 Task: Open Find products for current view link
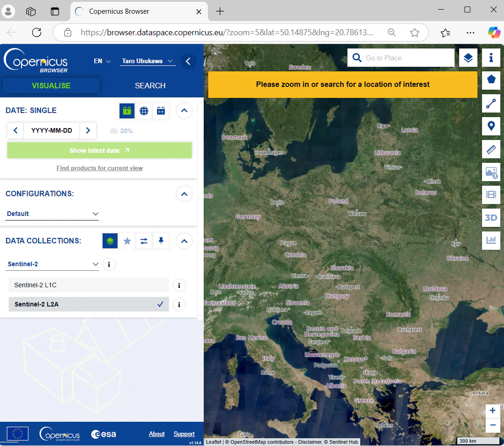[100, 168]
